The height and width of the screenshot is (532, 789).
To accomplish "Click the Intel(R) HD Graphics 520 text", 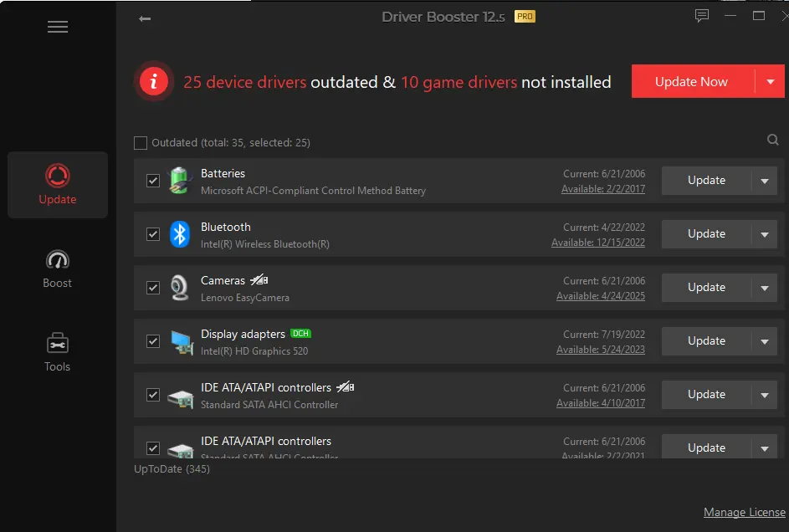I will point(254,351).
